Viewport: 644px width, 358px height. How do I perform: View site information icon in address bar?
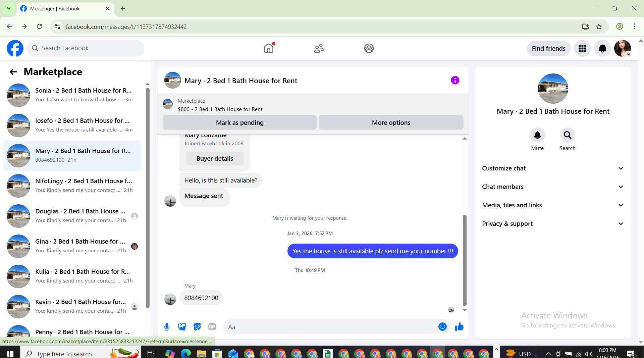57,27
